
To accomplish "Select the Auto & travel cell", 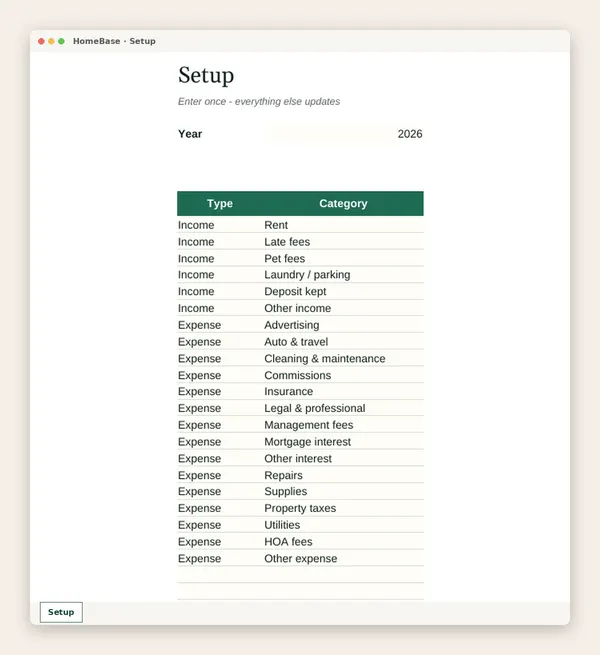I will click(343, 341).
